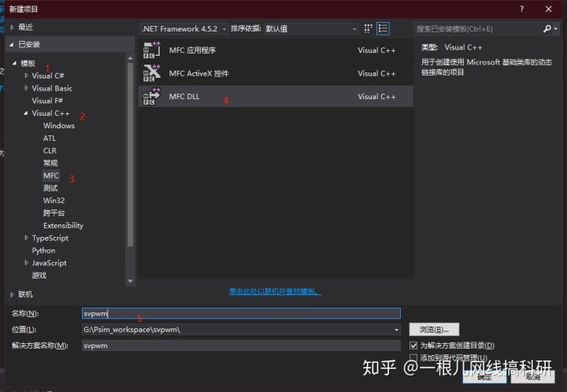This screenshot has width=567, height=392.
Task: Open the 排序依据 默认值 dropdown
Action: click(311, 29)
